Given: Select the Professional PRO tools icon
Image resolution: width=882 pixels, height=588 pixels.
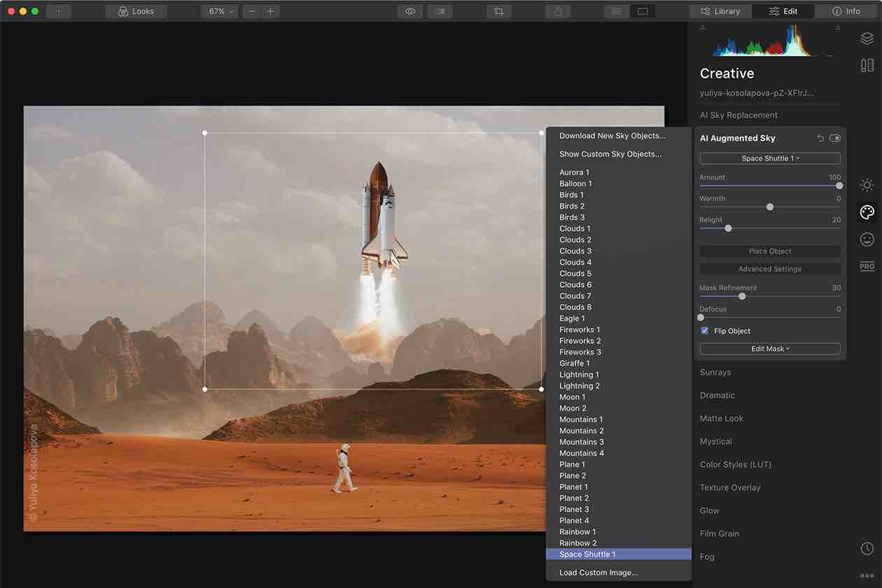Looking at the screenshot, I should pyautogui.click(x=867, y=266).
